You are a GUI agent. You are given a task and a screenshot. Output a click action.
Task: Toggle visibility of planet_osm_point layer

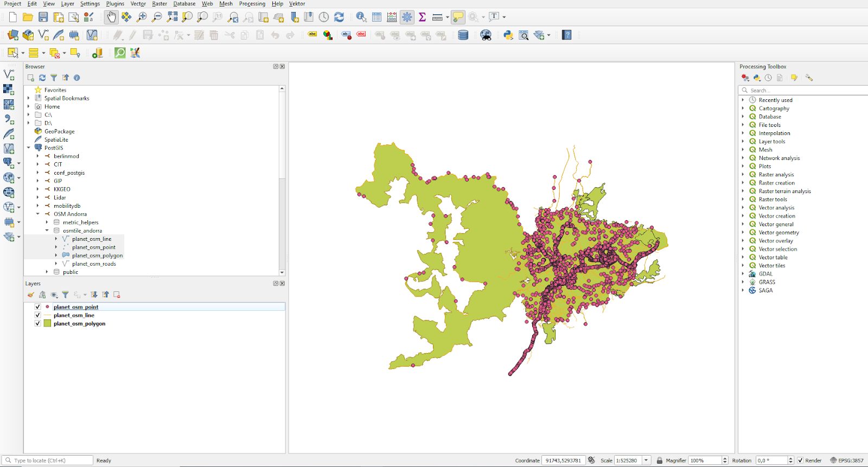pyautogui.click(x=37, y=307)
